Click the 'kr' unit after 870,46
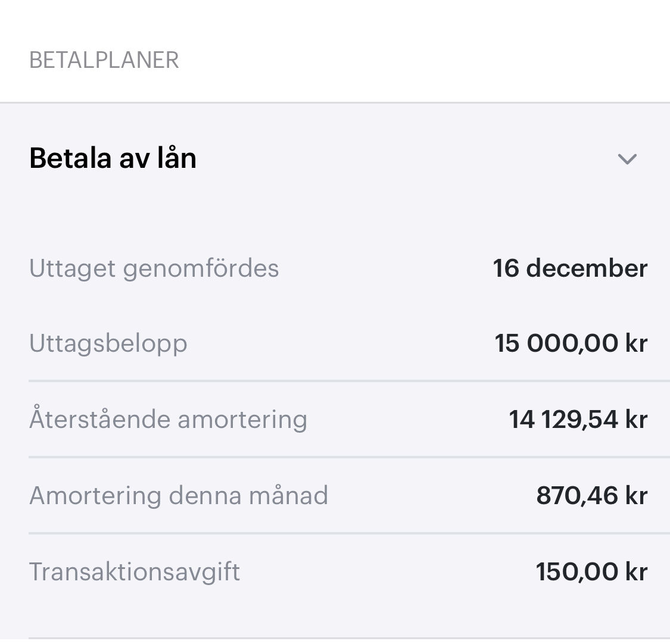This screenshot has height=644, width=670. pos(636,495)
